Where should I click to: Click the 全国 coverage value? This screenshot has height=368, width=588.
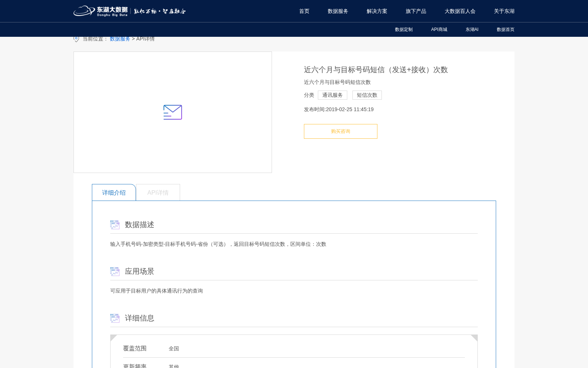pyautogui.click(x=174, y=348)
